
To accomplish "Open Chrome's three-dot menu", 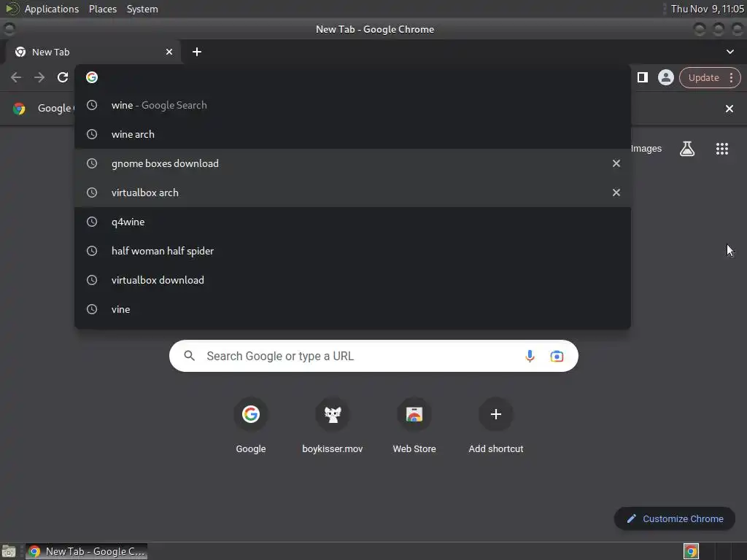I will coord(731,77).
